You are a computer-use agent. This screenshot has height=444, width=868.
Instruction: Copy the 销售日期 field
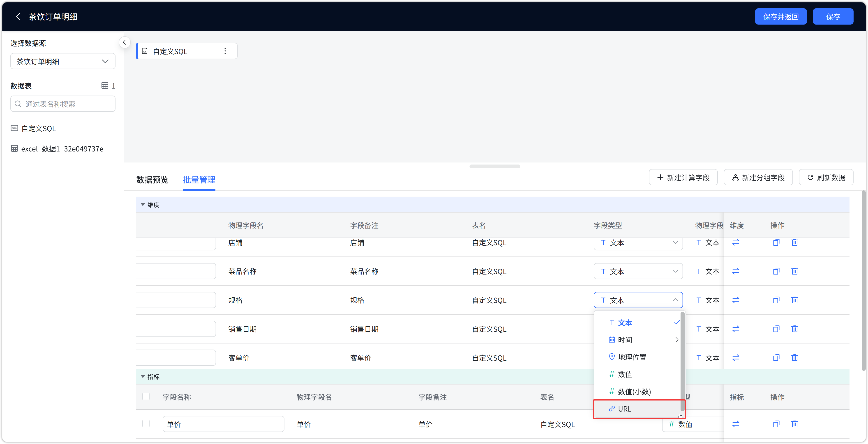pos(776,329)
